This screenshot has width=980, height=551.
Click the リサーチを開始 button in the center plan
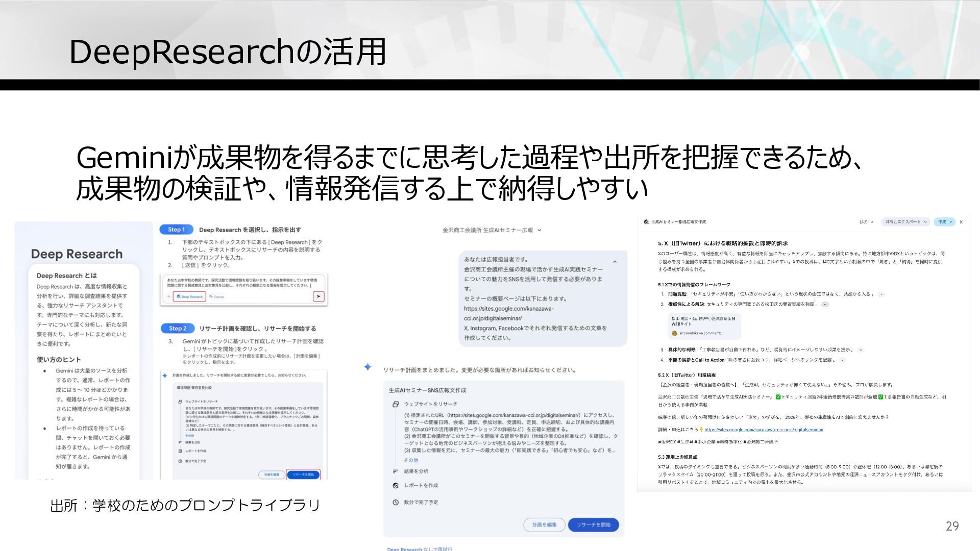point(593,525)
